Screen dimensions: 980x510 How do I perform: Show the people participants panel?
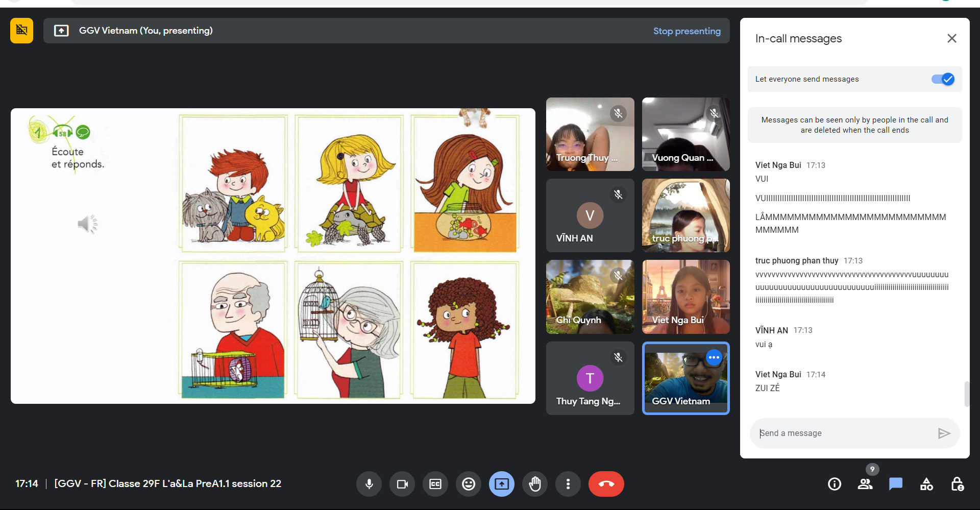(x=865, y=484)
